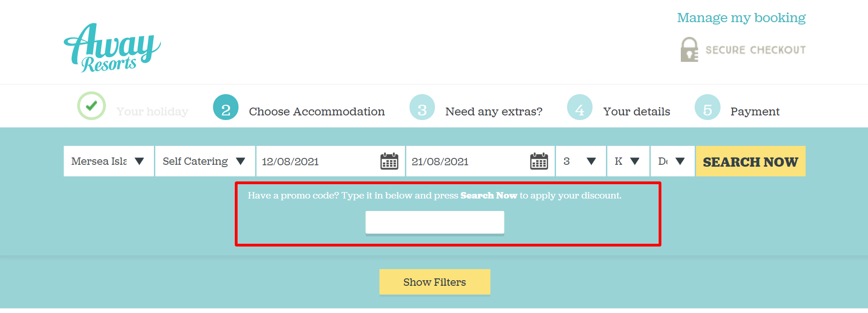868x313 pixels.
Task: Click the secure checkout padlock icon
Action: [x=689, y=49]
